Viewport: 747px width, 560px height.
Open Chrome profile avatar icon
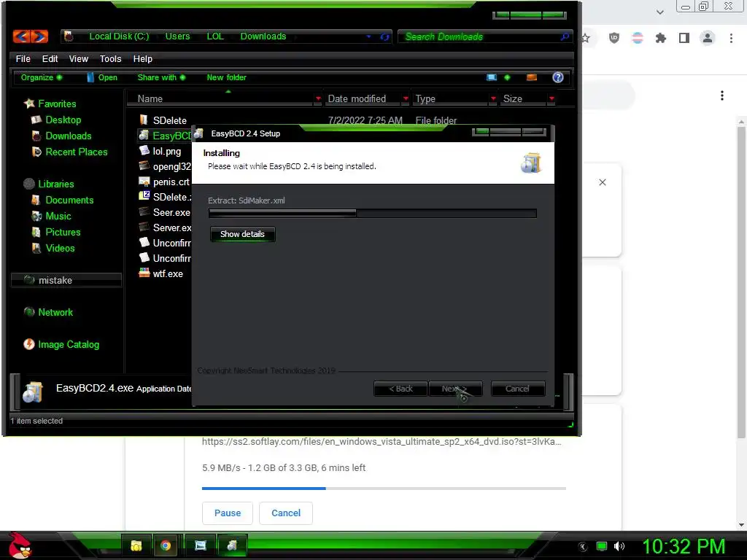(708, 38)
